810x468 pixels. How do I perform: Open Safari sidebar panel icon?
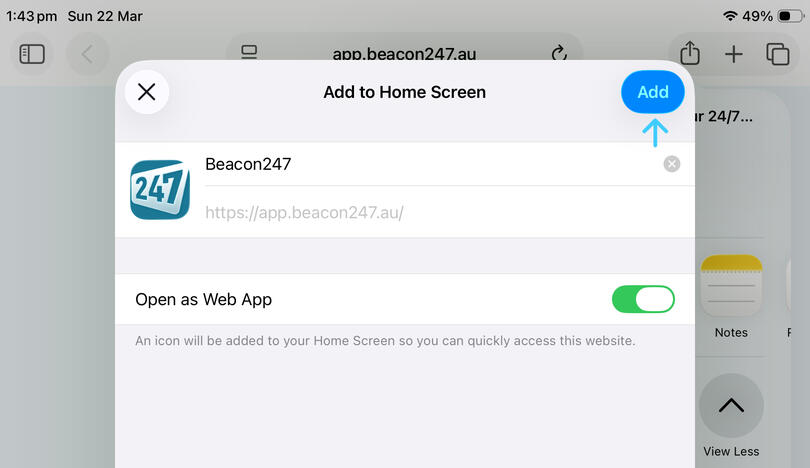click(32, 54)
